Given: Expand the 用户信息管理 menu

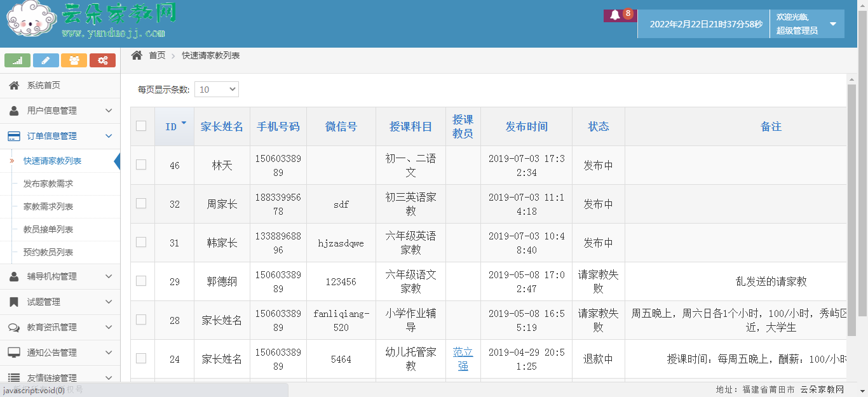Looking at the screenshot, I should [x=60, y=111].
